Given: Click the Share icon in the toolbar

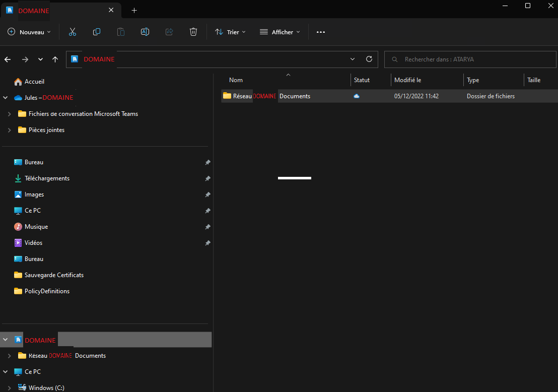Looking at the screenshot, I should (x=169, y=31).
